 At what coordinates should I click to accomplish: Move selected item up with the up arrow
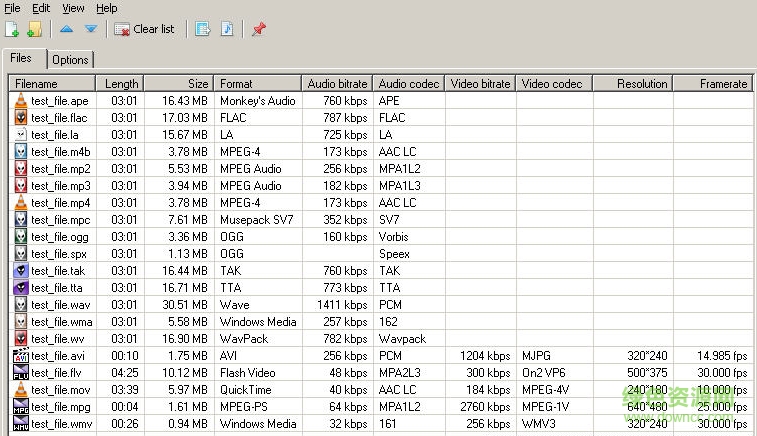coord(66,29)
